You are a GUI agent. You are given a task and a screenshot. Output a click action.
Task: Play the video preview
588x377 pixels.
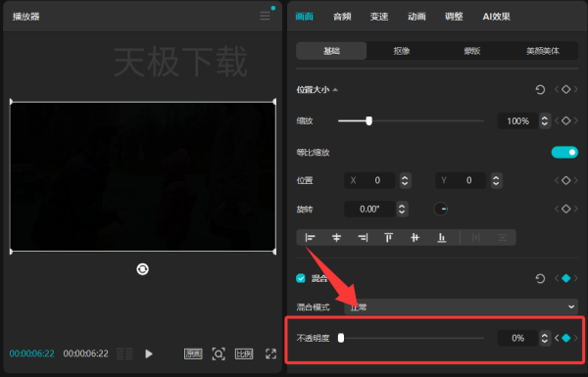coord(149,353)
